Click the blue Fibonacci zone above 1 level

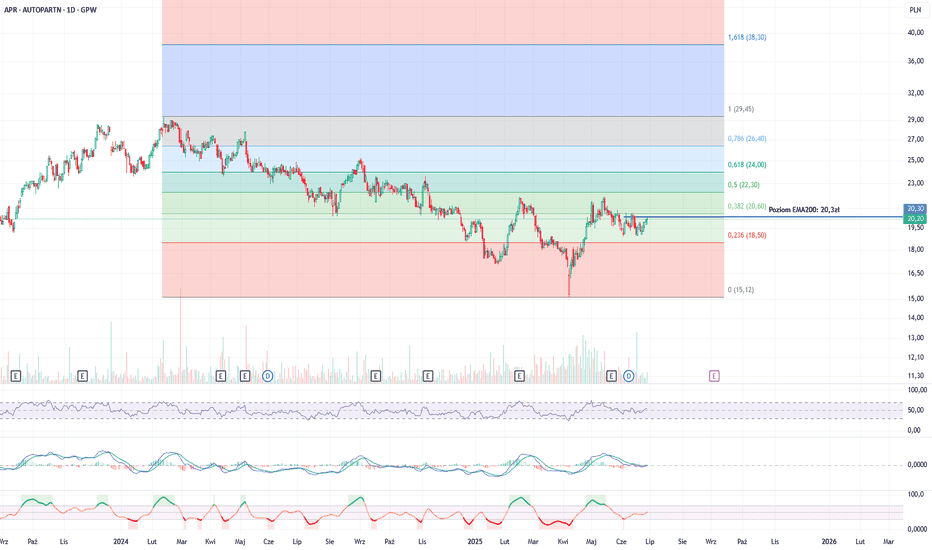(x=440, y=80)
